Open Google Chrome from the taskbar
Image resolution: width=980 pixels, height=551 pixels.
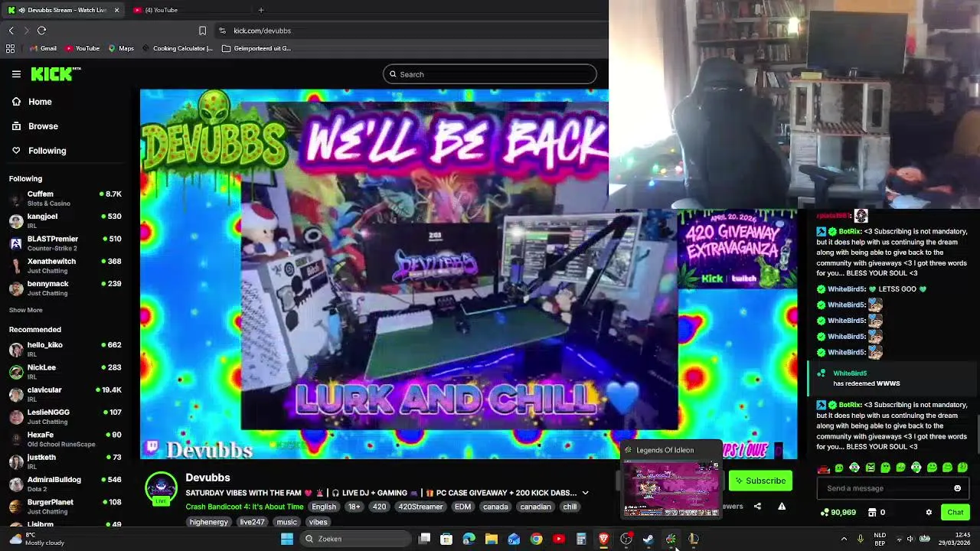click(x=536, y=539)
